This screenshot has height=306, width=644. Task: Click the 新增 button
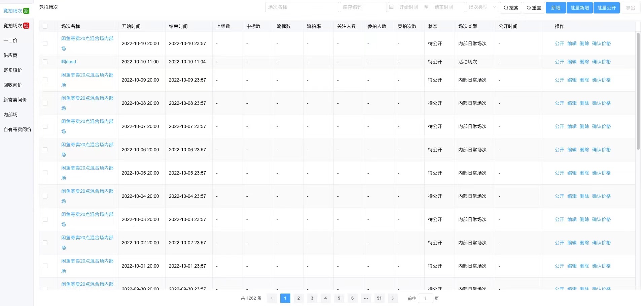[556, 8]
